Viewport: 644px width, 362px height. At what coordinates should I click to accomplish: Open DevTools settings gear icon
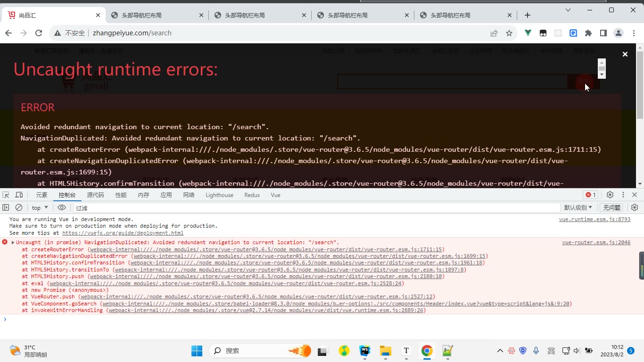coord(610,195)
